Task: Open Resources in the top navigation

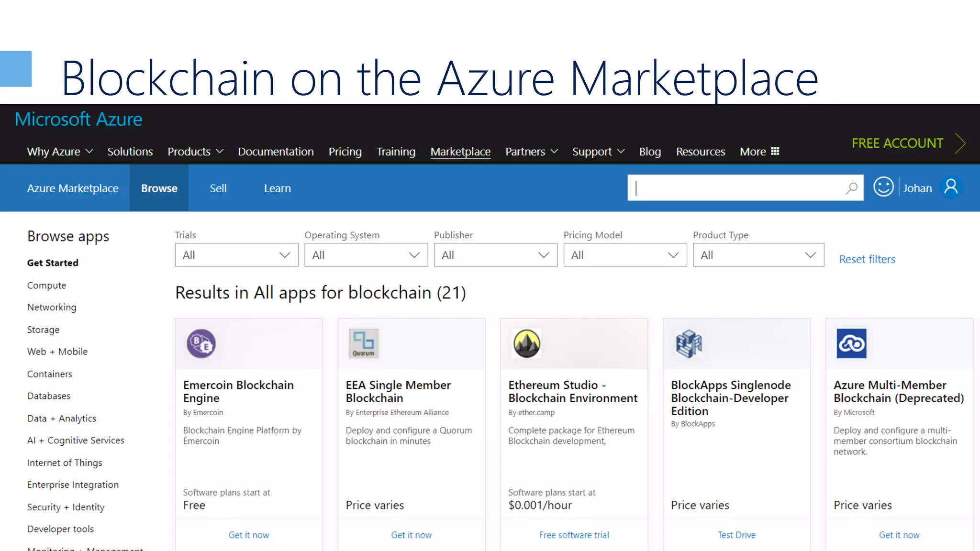Action: click(701, 152)
